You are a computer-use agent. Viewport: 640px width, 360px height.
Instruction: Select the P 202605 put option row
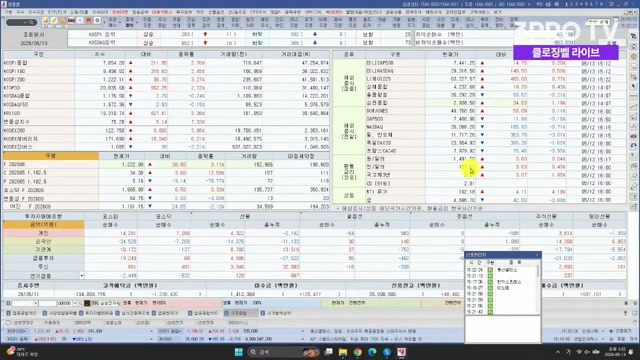tap(166, 181)
